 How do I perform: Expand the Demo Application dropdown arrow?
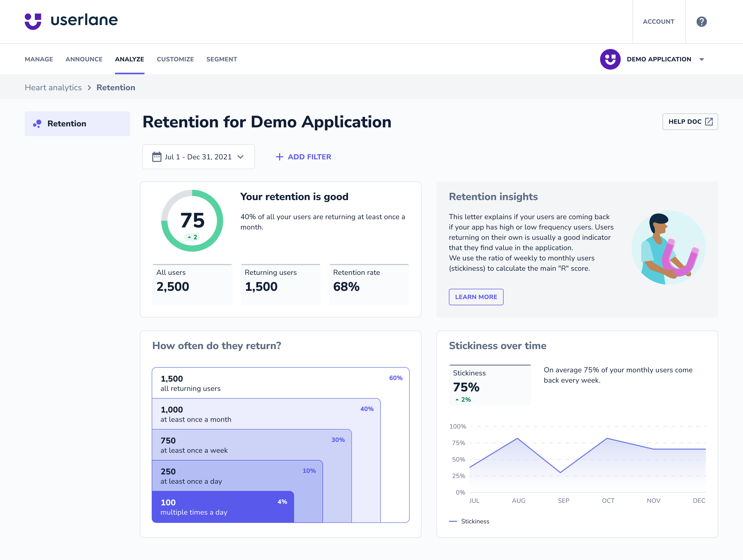click(x=701, y=59)
